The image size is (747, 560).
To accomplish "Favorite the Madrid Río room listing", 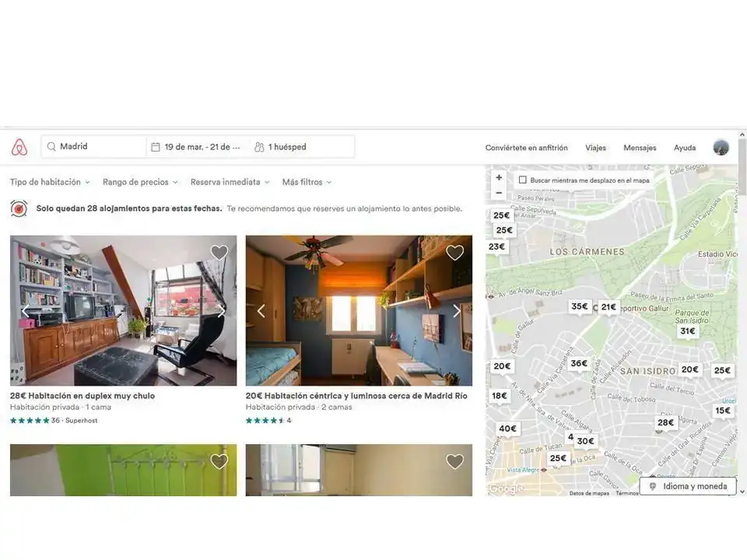I will point(455,253).
